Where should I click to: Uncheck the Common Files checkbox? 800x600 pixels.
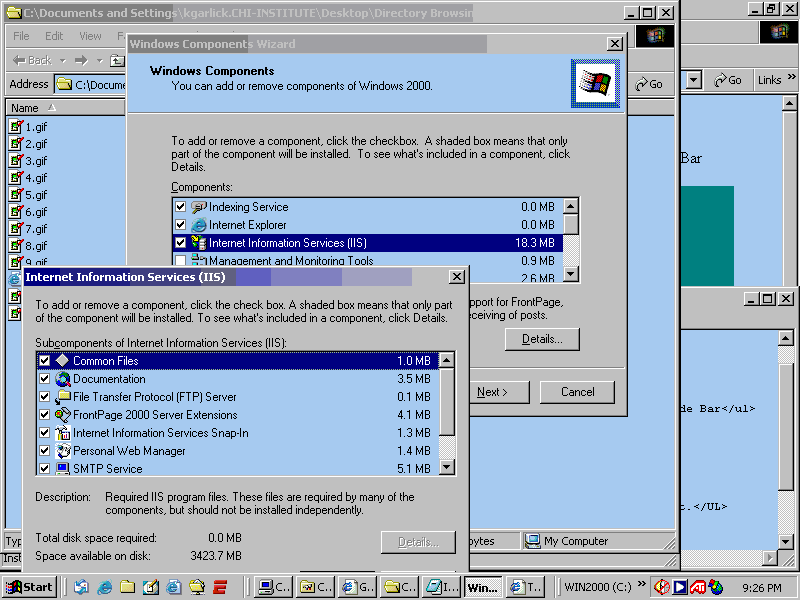[x=44, y=361]
